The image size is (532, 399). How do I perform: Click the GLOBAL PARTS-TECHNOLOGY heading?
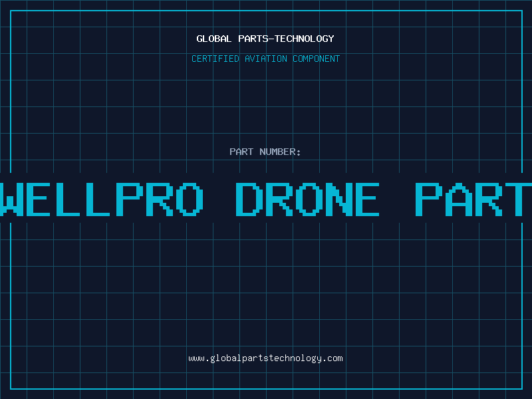265,39
